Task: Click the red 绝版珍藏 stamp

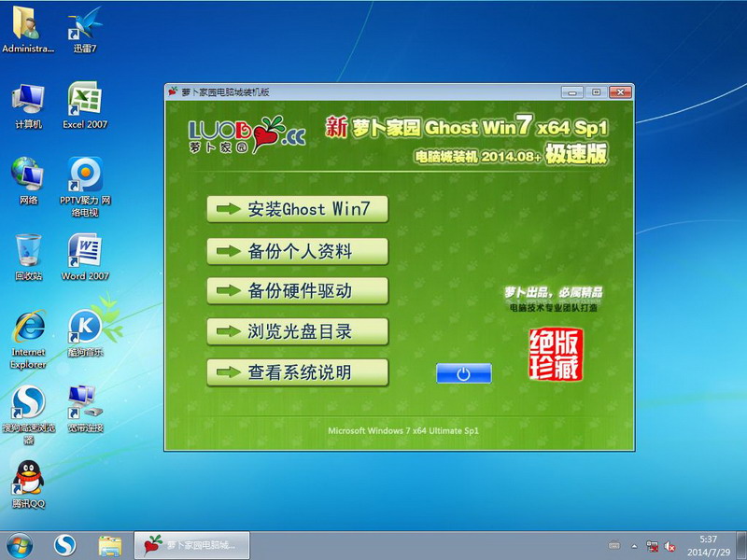Action: click(x=556, y=355)
